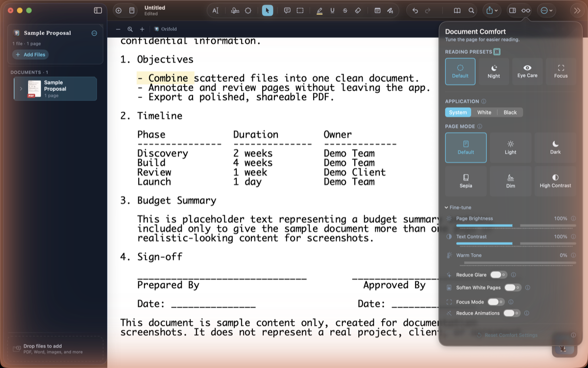Select the freehand draw tool

point(390,10)
